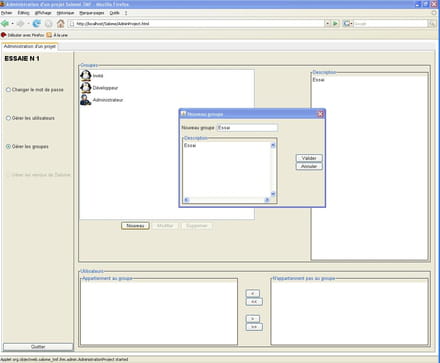Screen dimensions: 440x363
Task: Open the address bar history dropdown arrow
Action: point(327,24)
